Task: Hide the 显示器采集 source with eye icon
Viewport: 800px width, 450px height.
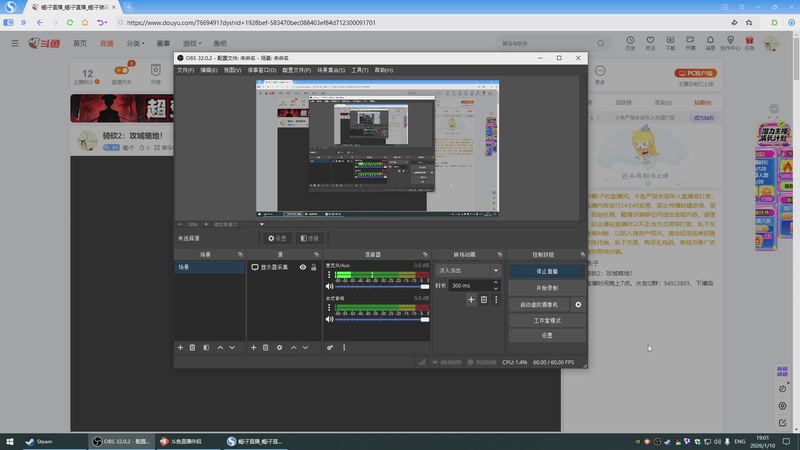Action: (303, 267)
